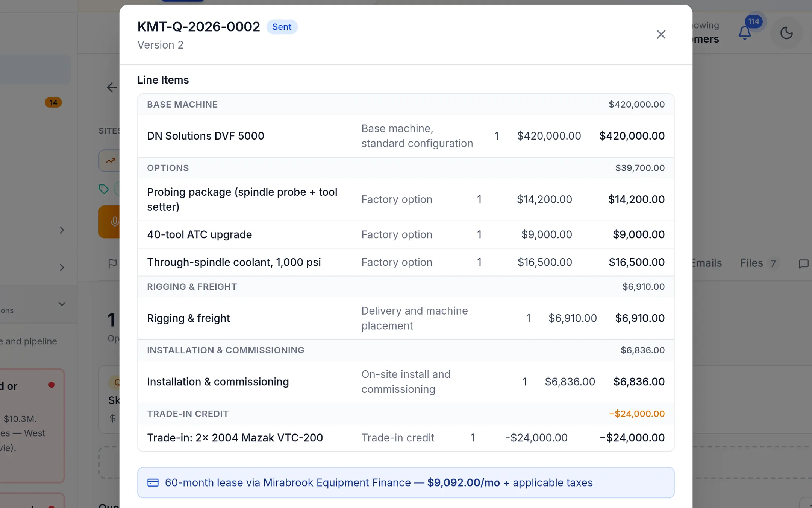Click Base machine, standard configuration description
The height and width of the screenshot is (508, 812).
coord(417,136)
